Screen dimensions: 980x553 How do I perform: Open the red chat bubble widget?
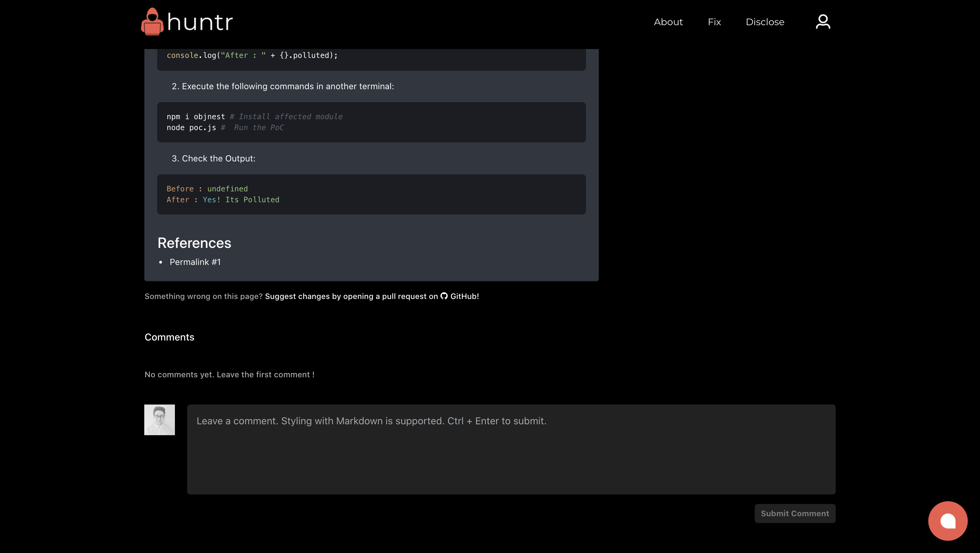pyautogui.click(x=947, y=521)
